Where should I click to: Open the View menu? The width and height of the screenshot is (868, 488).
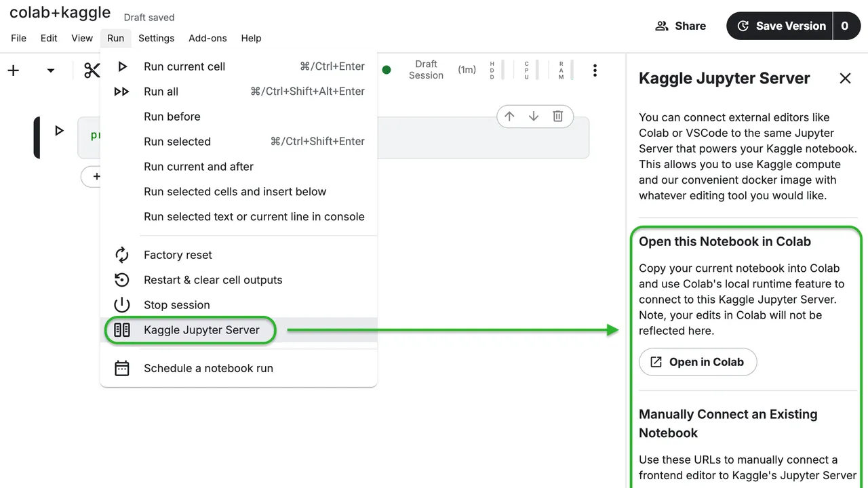[x=82, y=38]
